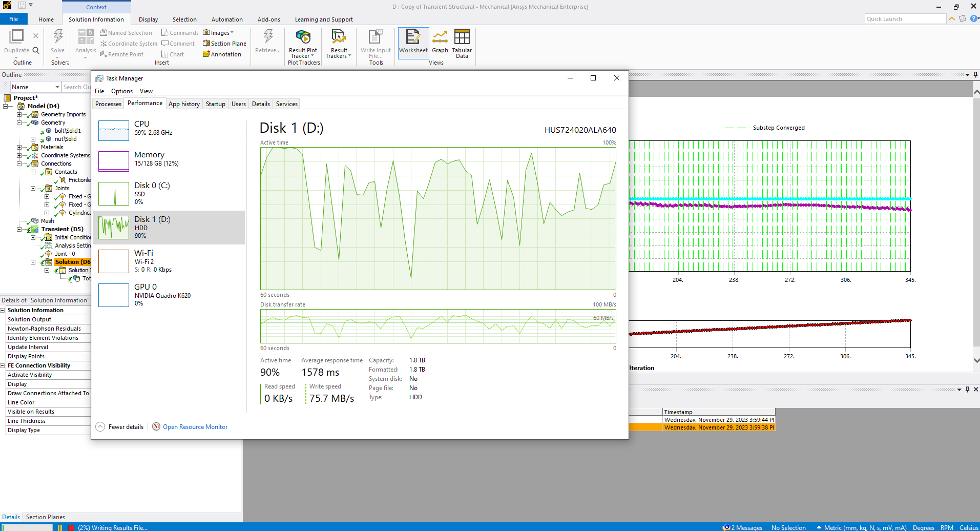
Task: Switch to Section Planes tab at bottom
Action: [x=46, y=517]
